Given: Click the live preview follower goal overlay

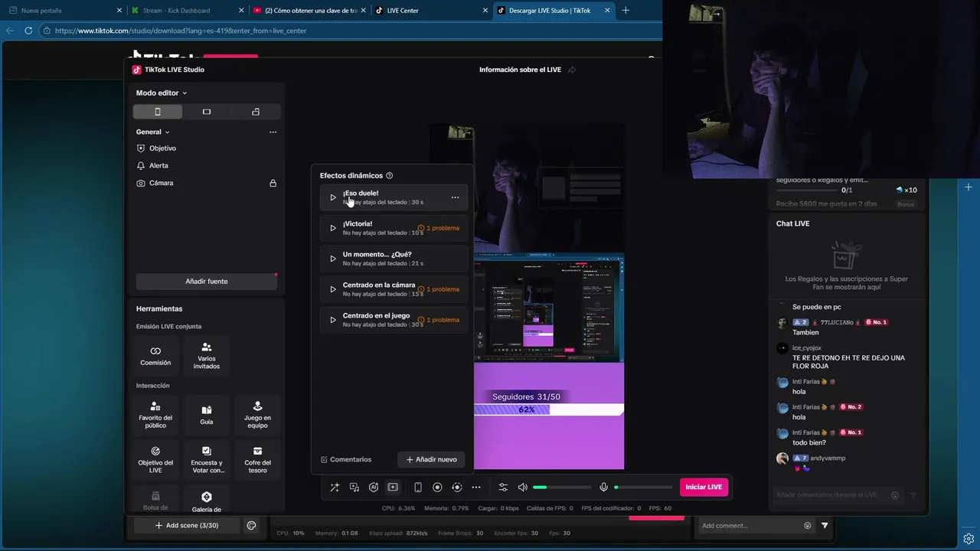Looking at the screenshot, I should coord(549,404).
